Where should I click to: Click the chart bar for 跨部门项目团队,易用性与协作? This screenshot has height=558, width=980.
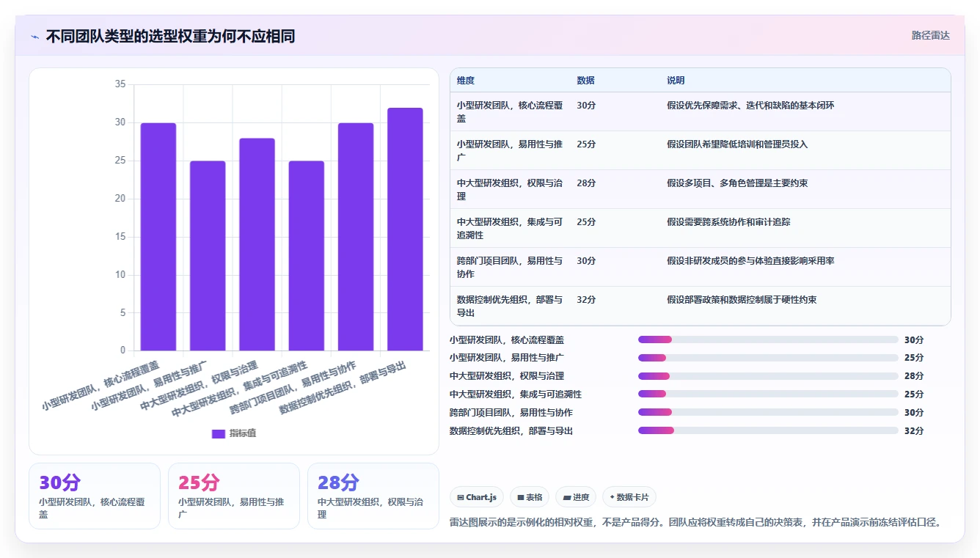tap(356, 237)
